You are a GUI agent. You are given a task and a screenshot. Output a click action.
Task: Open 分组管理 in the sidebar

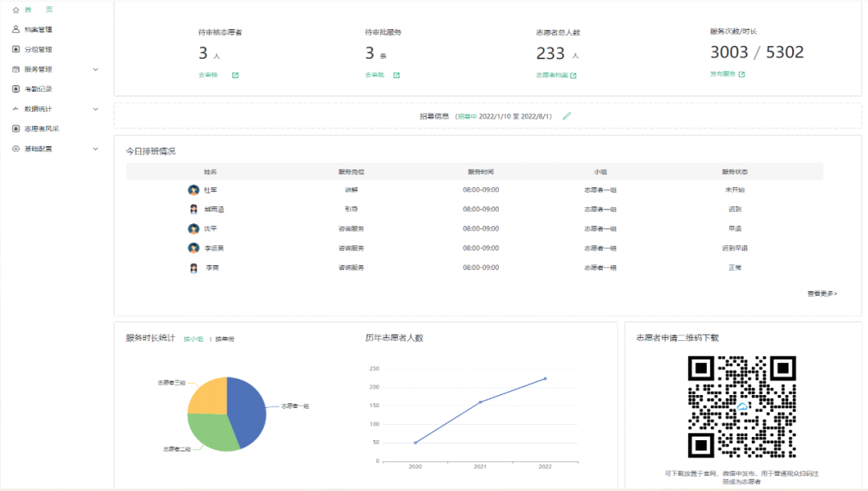coord(38,49)
